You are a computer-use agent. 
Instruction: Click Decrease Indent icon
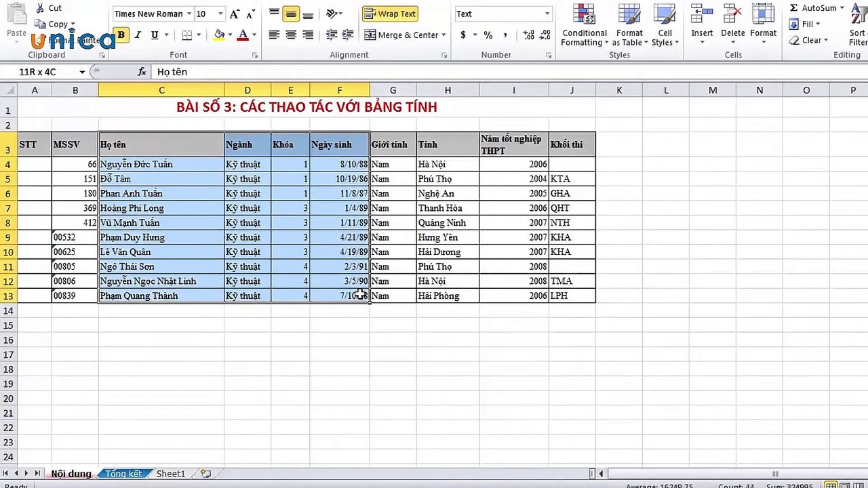(x=332, y=35)
